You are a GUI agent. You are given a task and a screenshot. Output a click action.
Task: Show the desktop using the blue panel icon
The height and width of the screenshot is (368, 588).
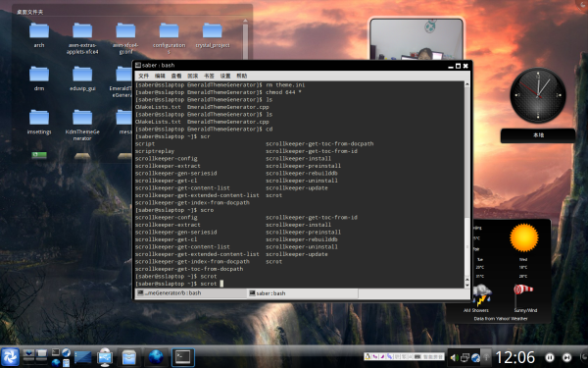click(83, 357)
